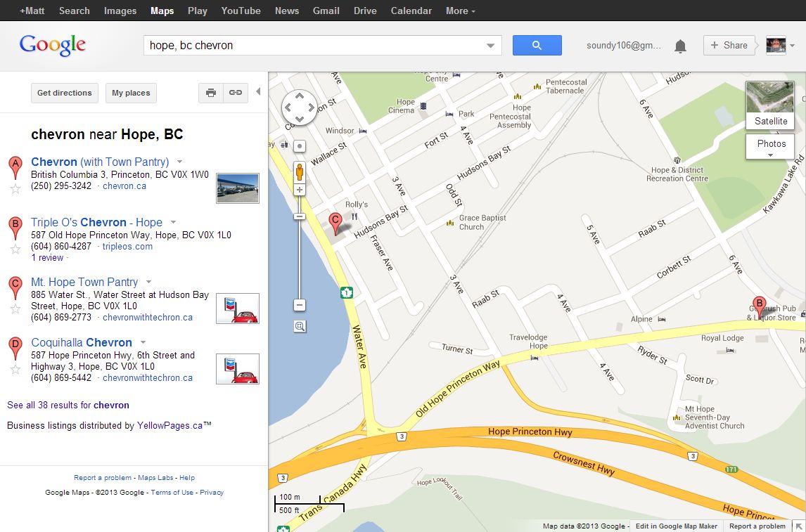Click map pin C on Water Ave
The width and height of the screenshot is (806, 532).
(335, 224)
